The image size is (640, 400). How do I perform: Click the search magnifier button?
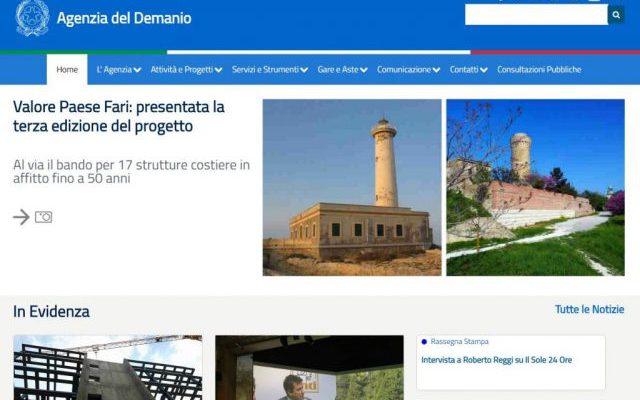point(616,15)
